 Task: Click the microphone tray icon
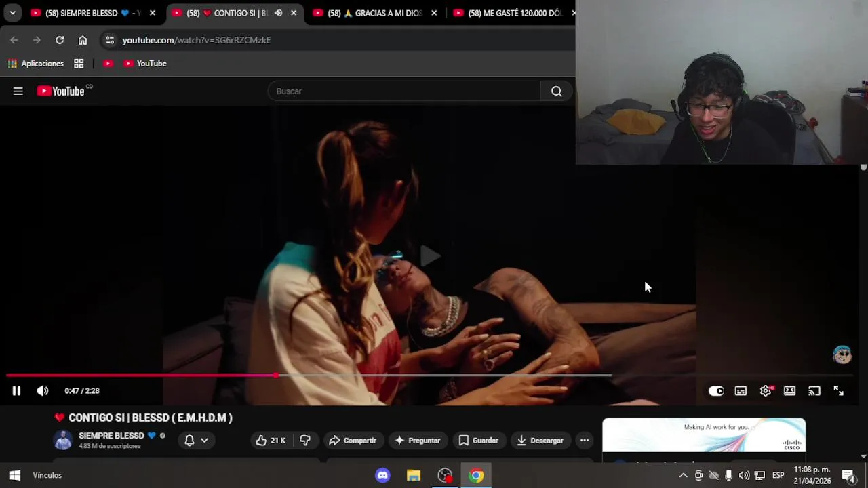point(729,475)
